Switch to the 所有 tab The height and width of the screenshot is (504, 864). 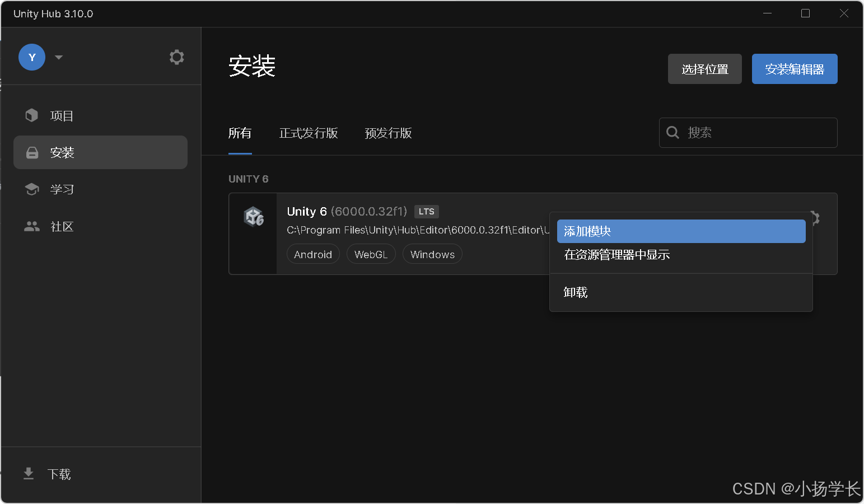240,133
